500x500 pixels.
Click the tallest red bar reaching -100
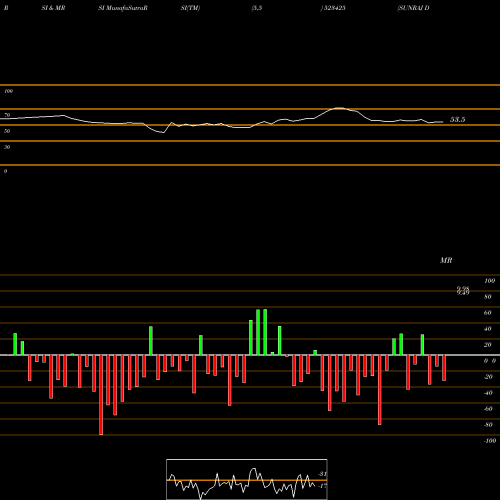click(x=101, y=395)
